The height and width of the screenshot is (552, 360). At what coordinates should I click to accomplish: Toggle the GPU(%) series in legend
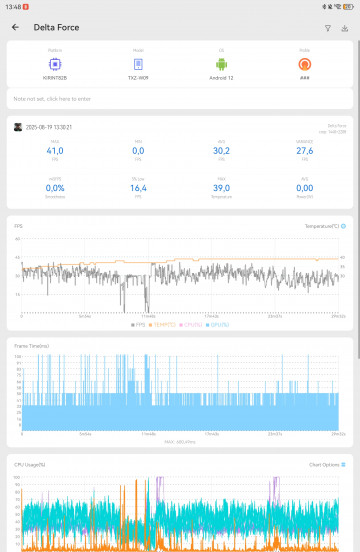point(217,325)
